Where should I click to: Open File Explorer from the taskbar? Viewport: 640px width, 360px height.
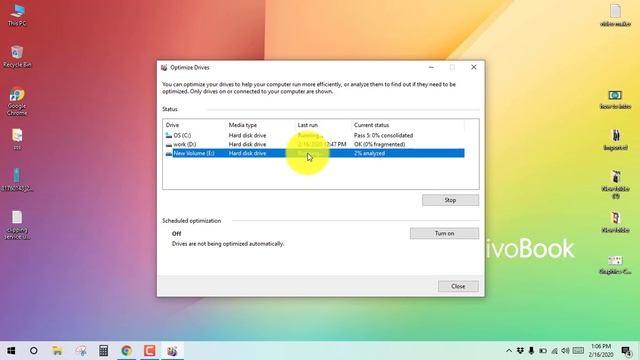[x=57, y=351]
